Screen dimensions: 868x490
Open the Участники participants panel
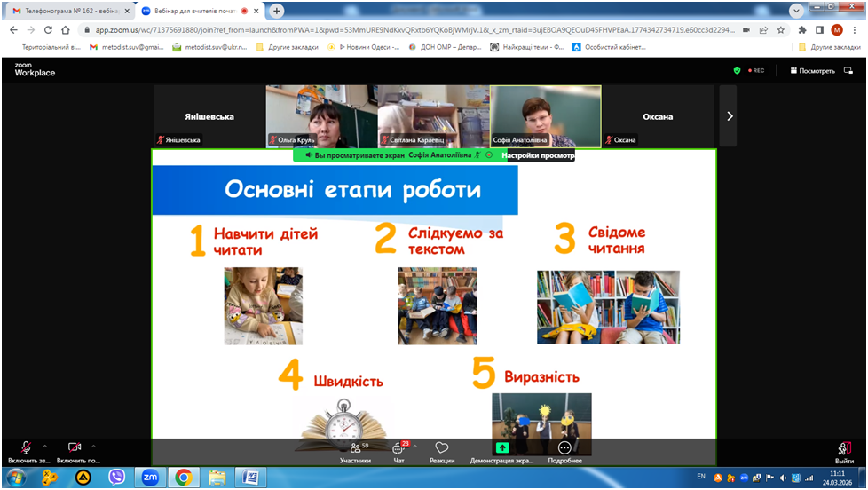tap(355, 452)
